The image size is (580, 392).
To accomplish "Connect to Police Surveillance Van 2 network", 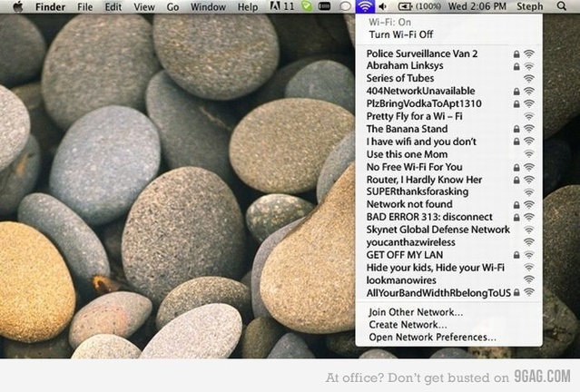I will pos(422,54).
